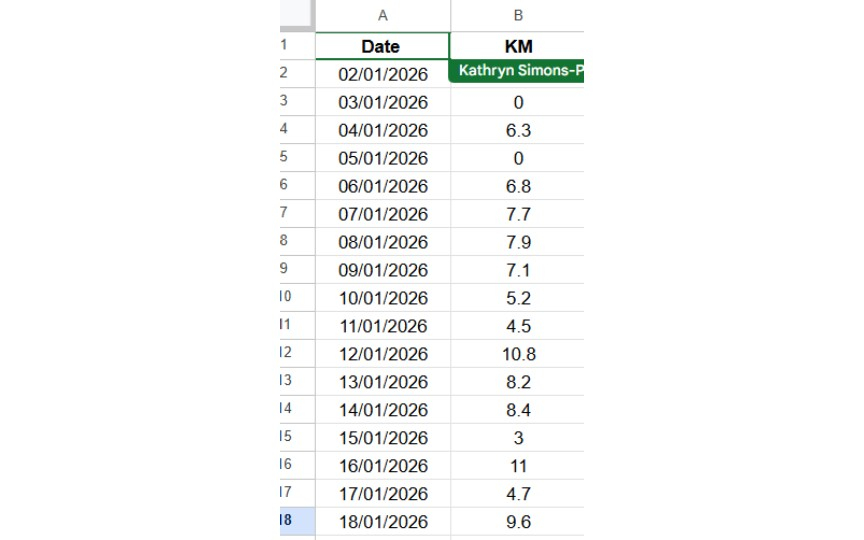Select cell with date 15/01/2026
This screenshot has height=540, width=864.
pos(382,438)
